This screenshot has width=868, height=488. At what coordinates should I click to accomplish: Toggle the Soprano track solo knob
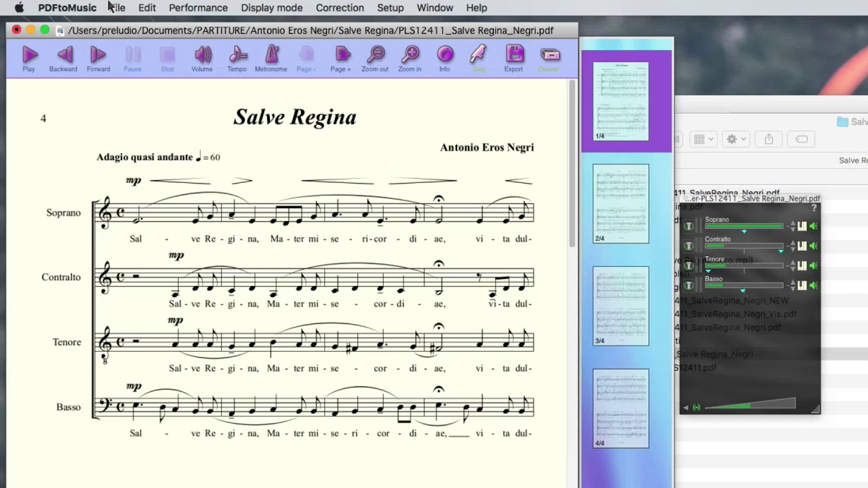click(689, 226)
